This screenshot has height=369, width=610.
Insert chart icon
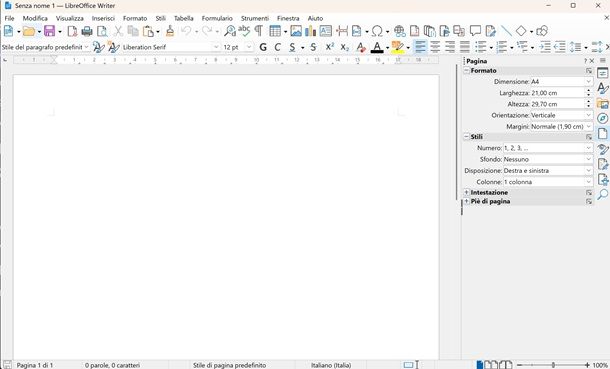coord(310,31)
